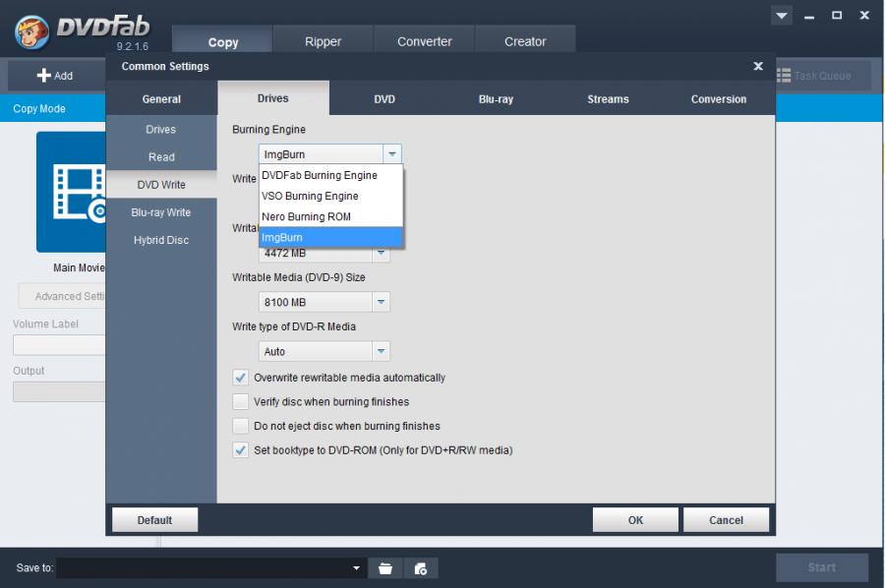Image resolution: width=885 pixels, height=588 pixels.
Task: Reset settings with the Default button
Action: (x=154, y=520)
